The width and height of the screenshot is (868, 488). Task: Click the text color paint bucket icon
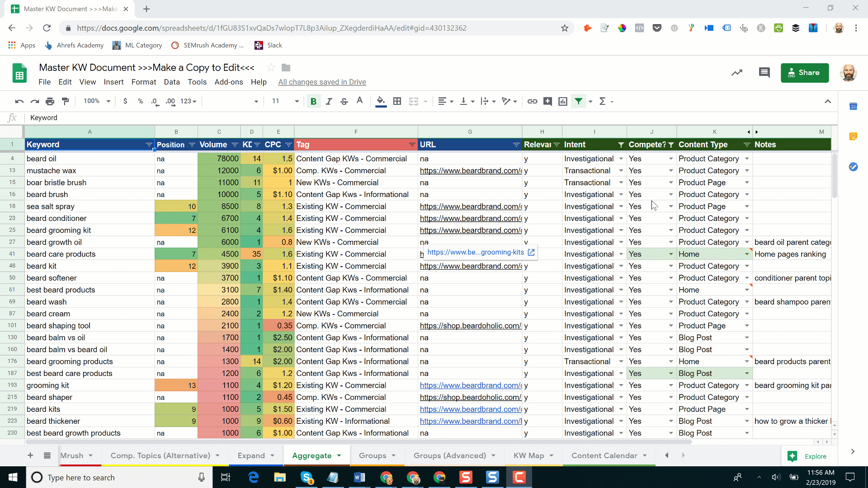pos(381,101)
